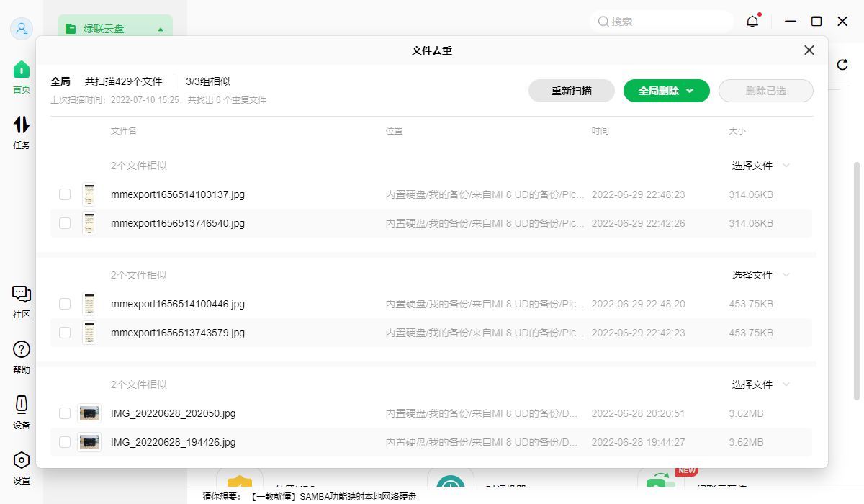Switch to the 全局 scope tab
This screenshot has height=504, width=864.
coord(60,81)
